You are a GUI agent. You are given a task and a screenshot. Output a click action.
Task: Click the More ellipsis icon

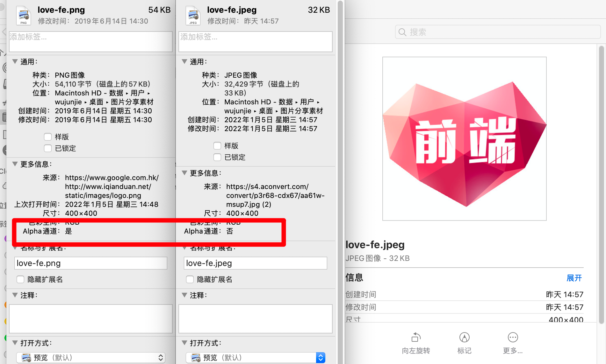[513, 337]
